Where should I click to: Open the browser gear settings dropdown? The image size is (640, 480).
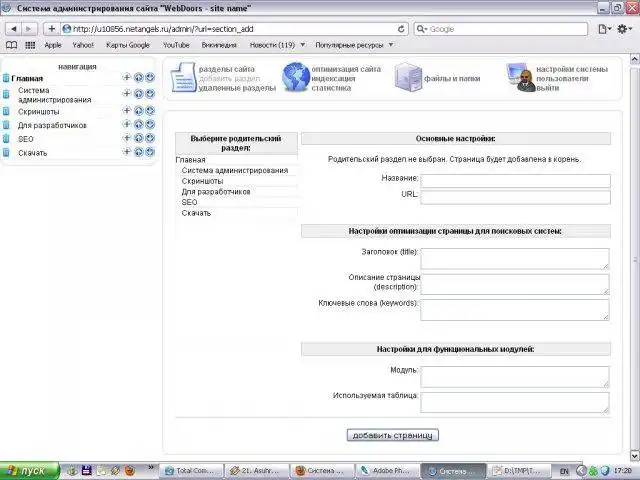coord(624,29)
